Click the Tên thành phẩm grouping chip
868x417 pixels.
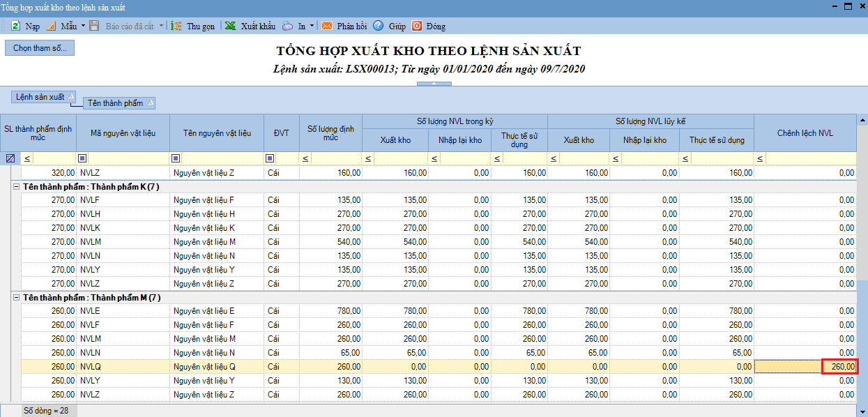119,103
